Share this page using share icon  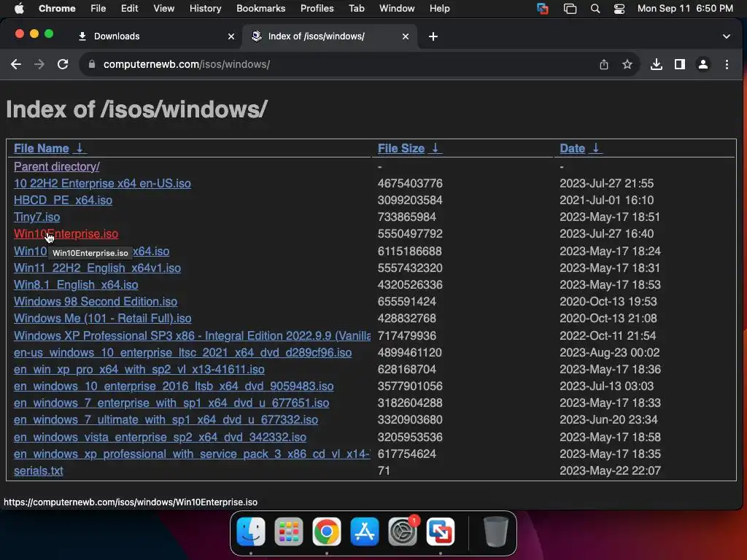pyautogui.click(x=603, y=64)
